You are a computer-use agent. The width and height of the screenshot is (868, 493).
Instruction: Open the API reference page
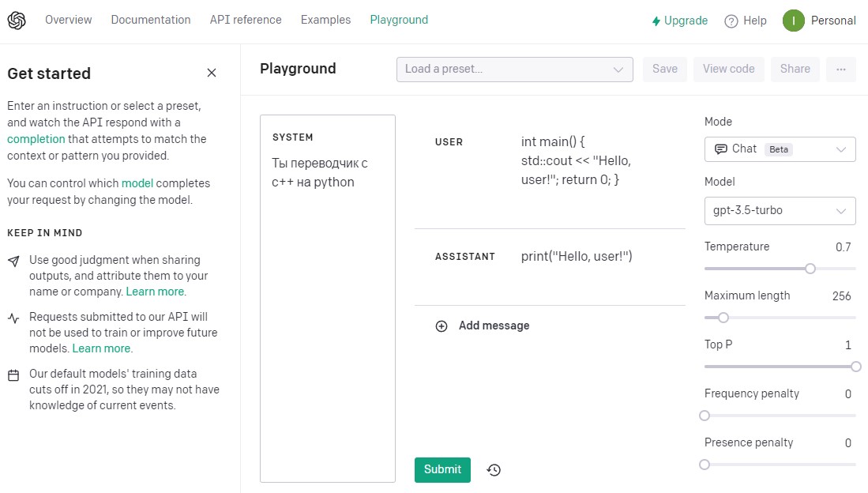[246, 20]
